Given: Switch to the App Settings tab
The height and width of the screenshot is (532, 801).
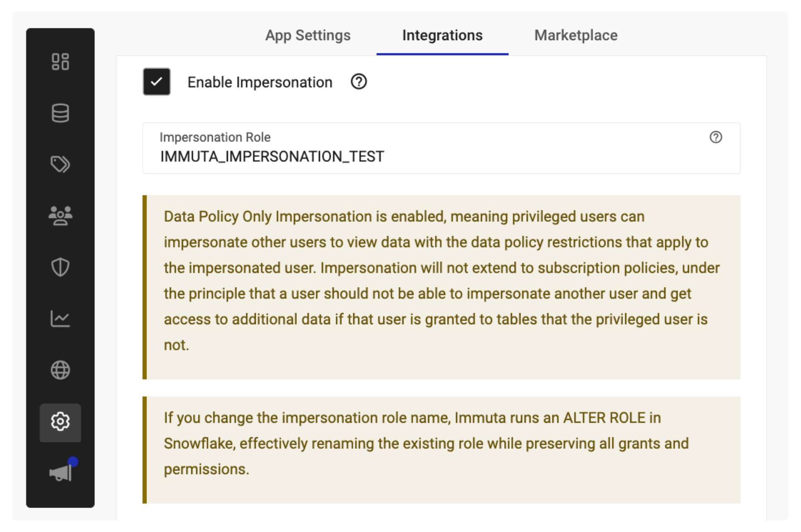Looking at the screenshot, I should click(308, 36).
